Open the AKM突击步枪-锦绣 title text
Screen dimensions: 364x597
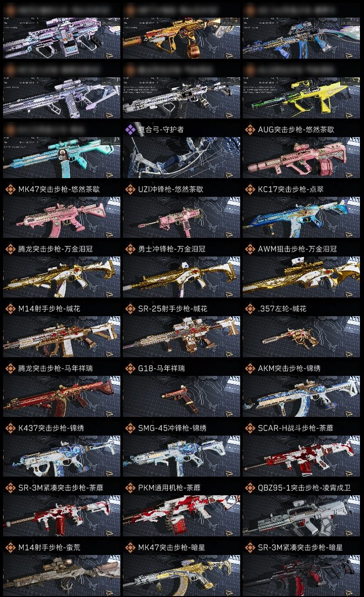289,368
